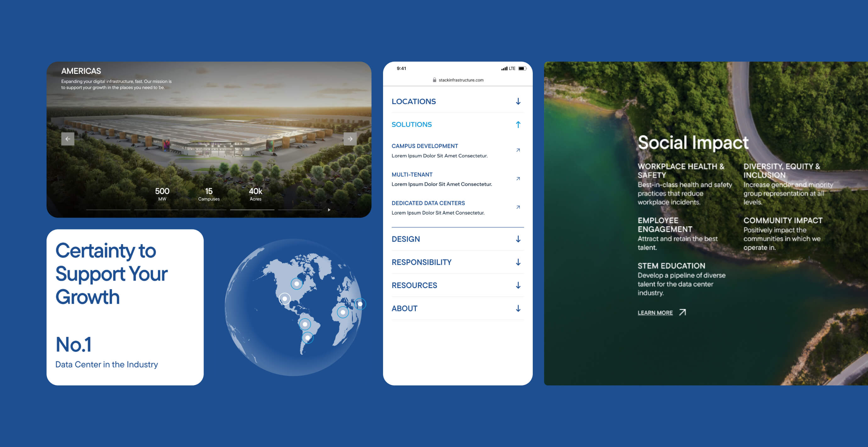Viewport: 868px width, 447px height.
Task: Open Campus Development arrow link icon
Action: [x=518, y=150]
